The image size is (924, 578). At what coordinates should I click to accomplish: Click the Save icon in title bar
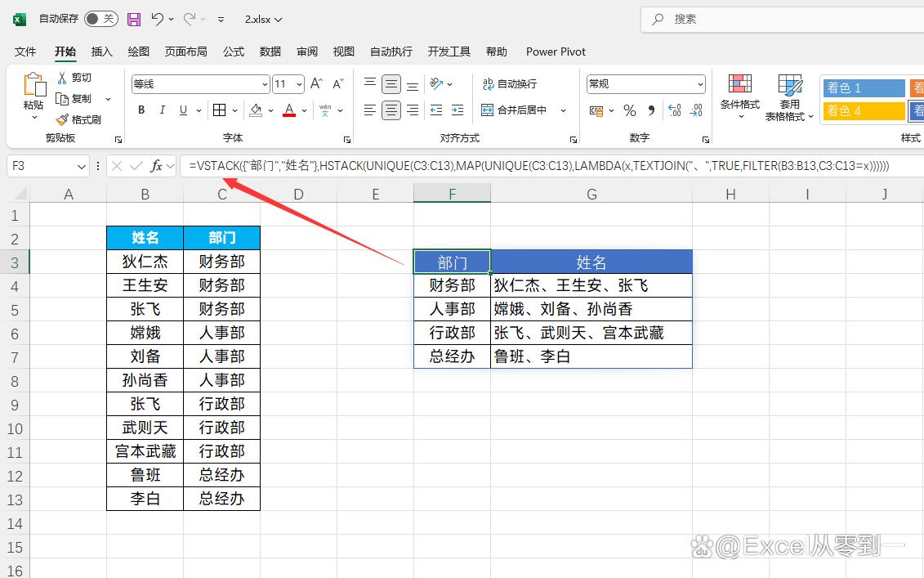point(134,19)
